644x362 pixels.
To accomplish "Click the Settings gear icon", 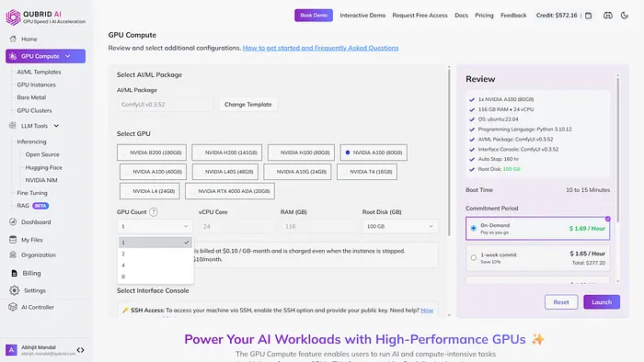I will click(x=15, y=290).
